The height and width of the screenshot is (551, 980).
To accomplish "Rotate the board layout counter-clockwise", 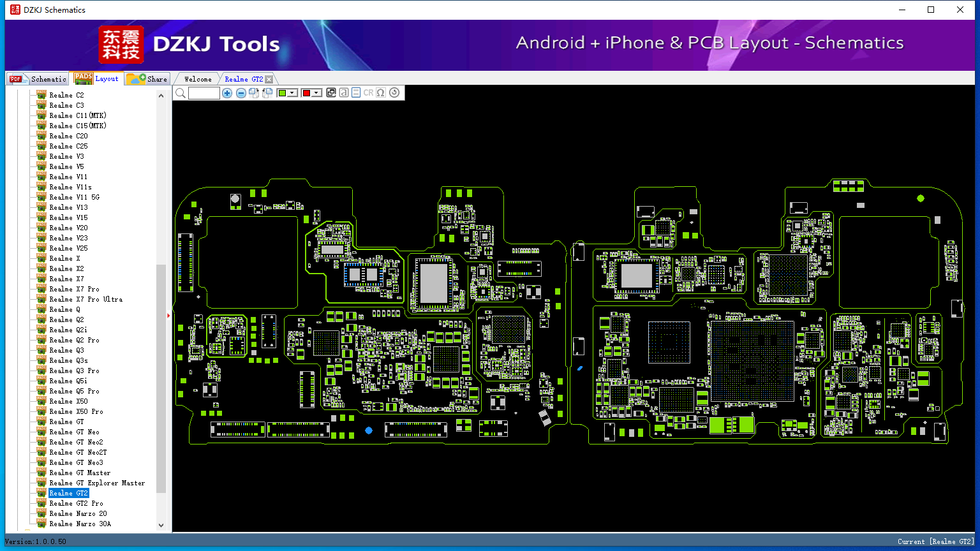I will pyautogui.click(x=267, y=93).
